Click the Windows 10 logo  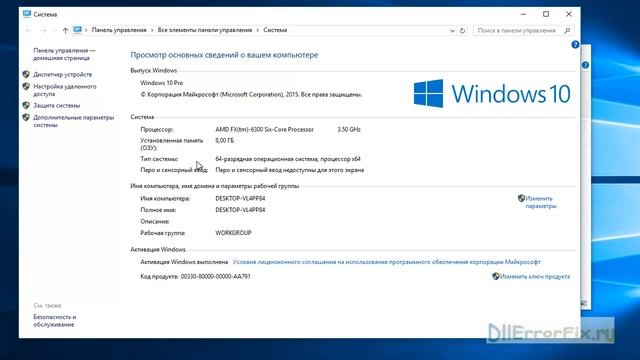[x=492, y=93]
